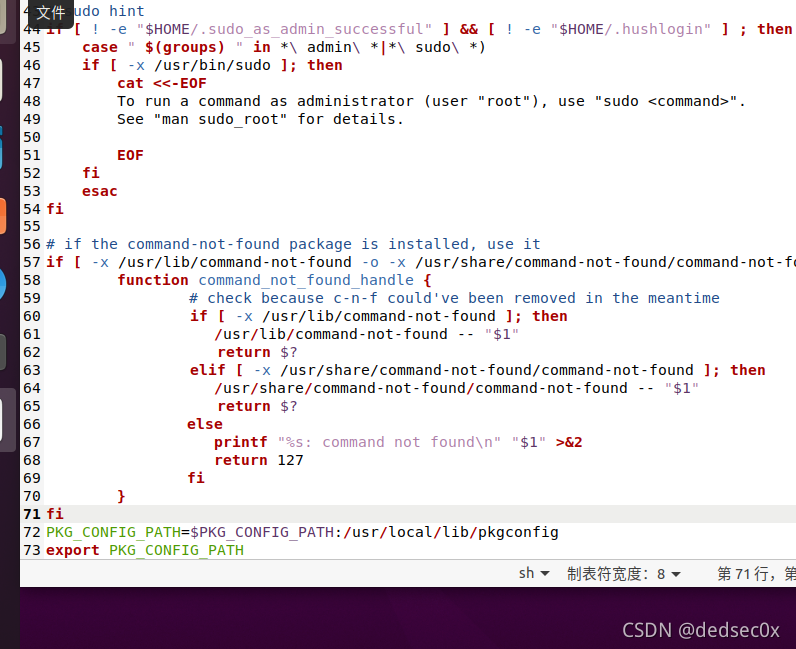Click the orange Ubuntu Software dock icon
Screen dimensions: 796x649
pos(3,217)
